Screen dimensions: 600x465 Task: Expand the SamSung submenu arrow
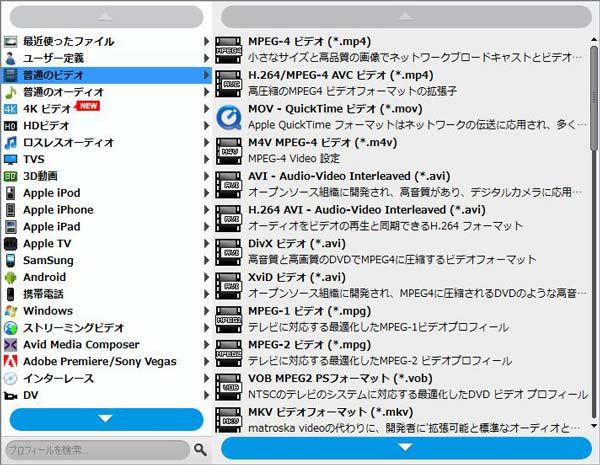[206, 260]
